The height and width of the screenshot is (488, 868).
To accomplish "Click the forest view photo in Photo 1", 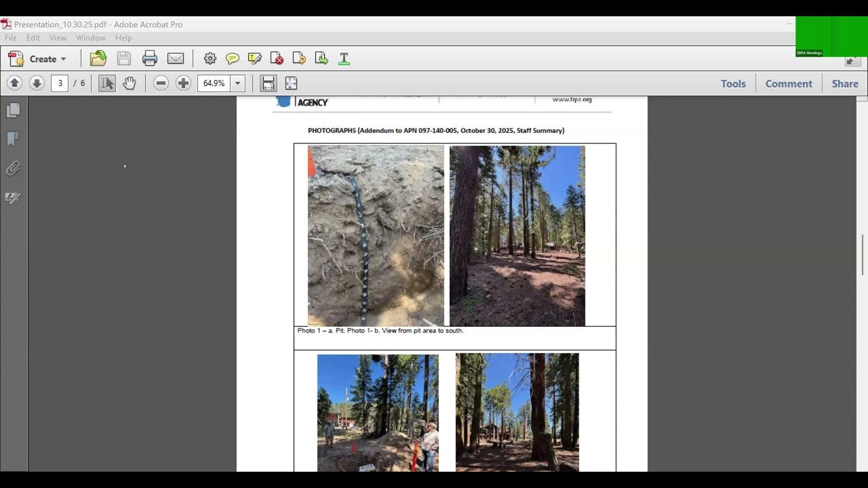I will tap(517, 236).
